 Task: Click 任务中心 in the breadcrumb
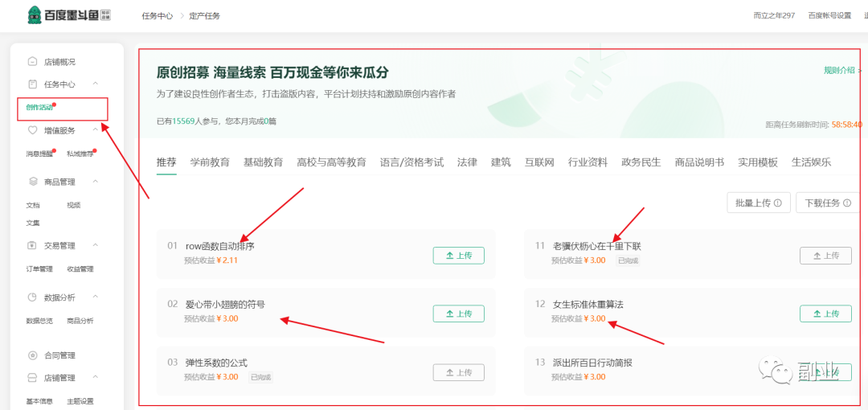(158, 15)
